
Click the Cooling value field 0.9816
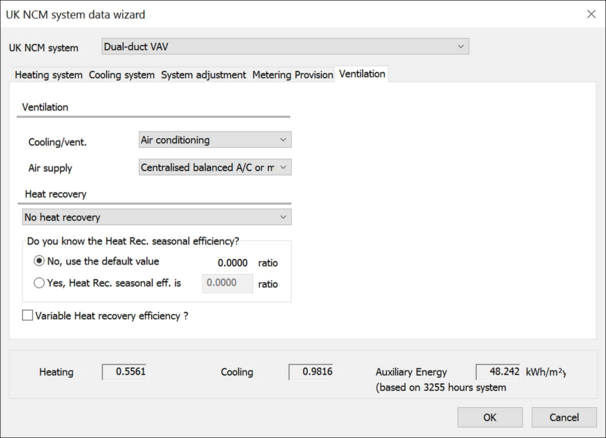pos(310,372)
